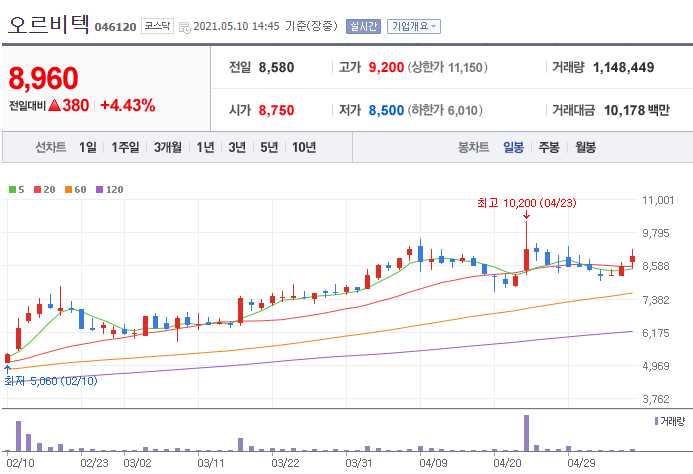This screenshot has width=693, height=474.
Task: Click the 03/22 date axis label
Action: [x=285, y=463]
